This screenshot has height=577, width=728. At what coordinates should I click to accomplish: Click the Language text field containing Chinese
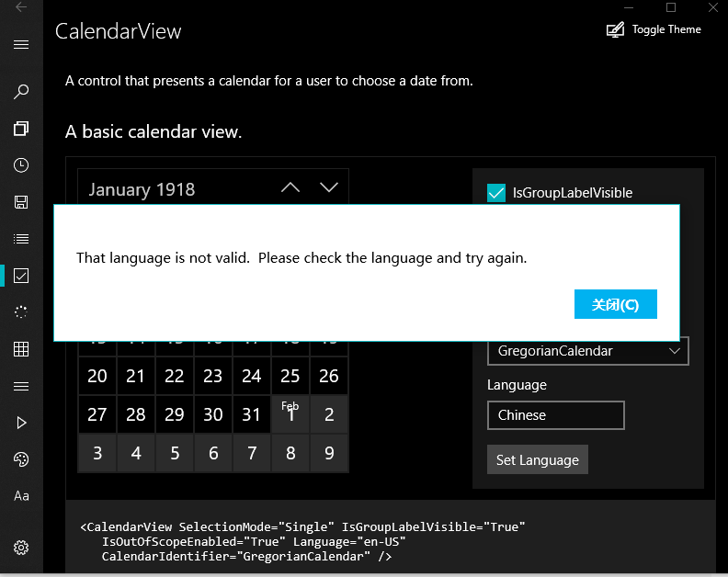[555, 415]
